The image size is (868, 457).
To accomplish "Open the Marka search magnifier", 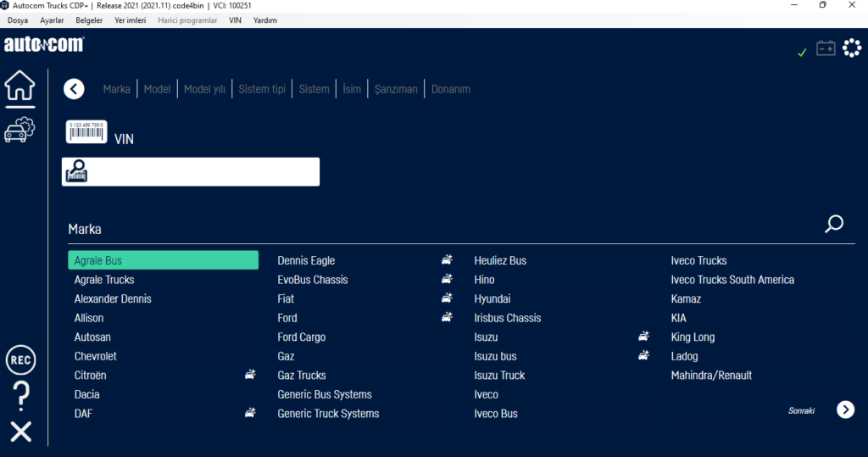I will click(834, 224).
